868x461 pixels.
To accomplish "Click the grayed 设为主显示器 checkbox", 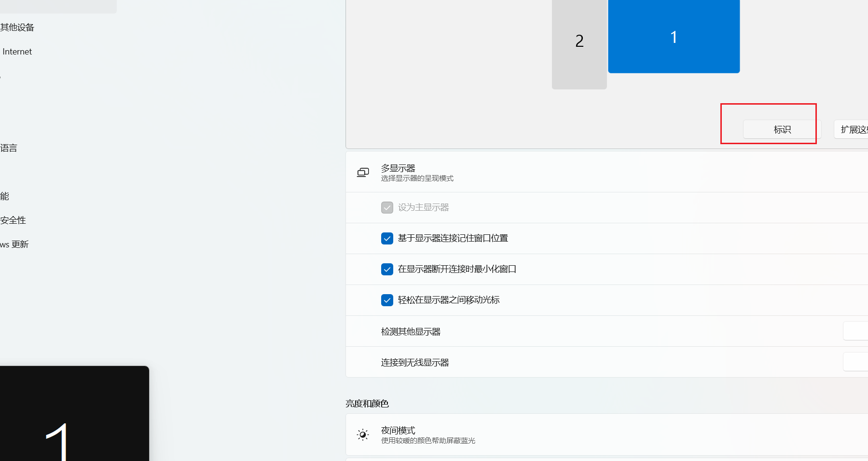I will (387, 207).
